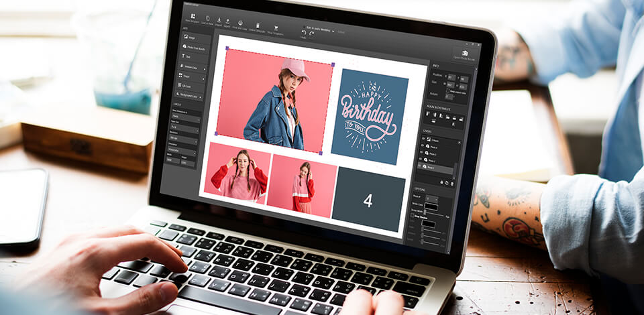Select the Happy Birthday graphic
644x315 pixels.
tap(369, 117)
